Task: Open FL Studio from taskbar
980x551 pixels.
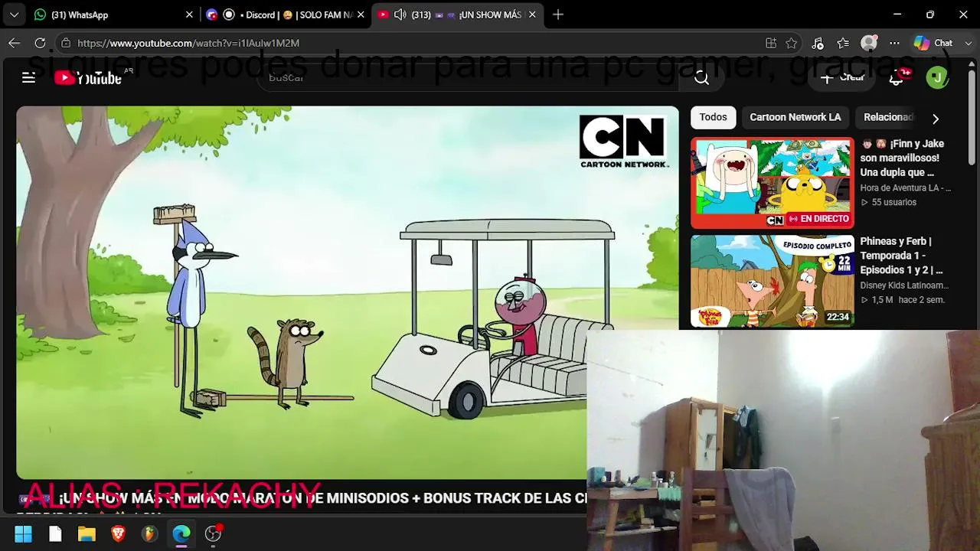Action: tap(149, 533)
